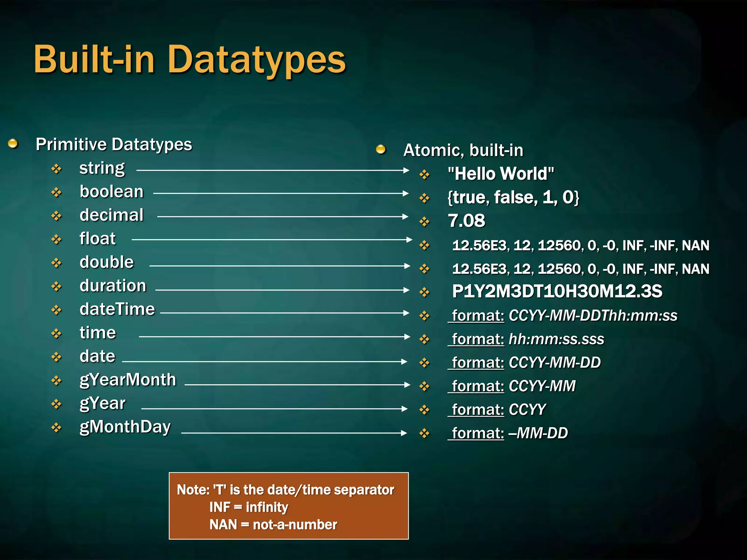Click the note line about 'T' separator
This screenshot has width=747, height=560.
pos(286,490)
